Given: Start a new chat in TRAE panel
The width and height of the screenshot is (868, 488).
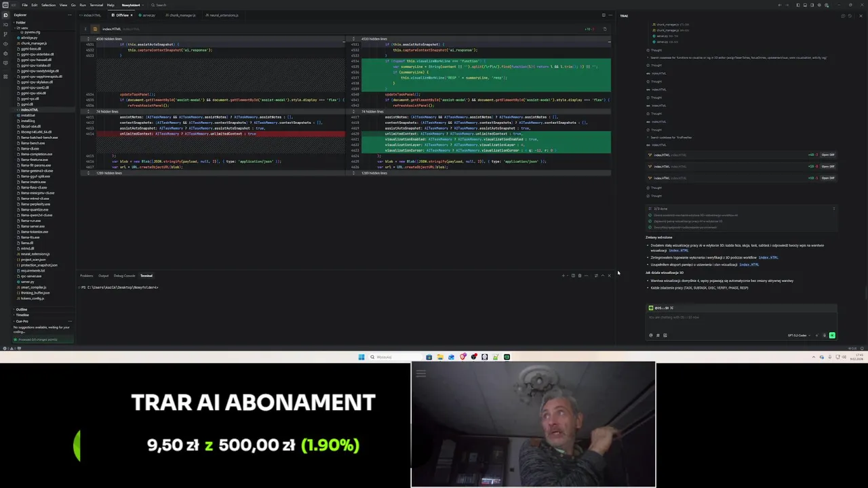Looking at the screenshot, I should (843, 16).
